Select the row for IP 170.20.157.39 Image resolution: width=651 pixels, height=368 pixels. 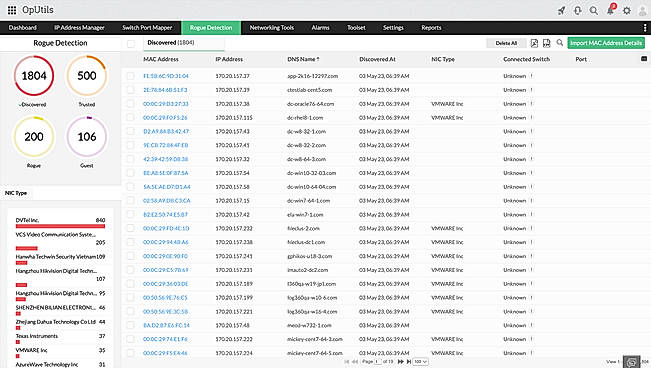131,90
